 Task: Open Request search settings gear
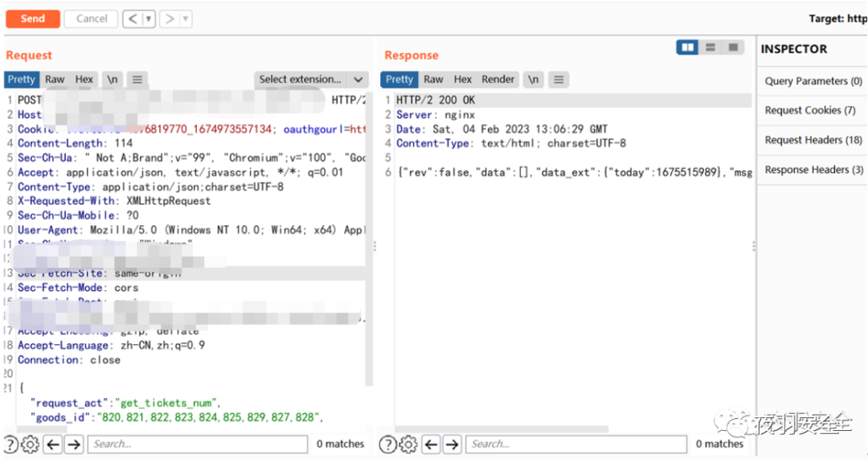pos(31,444)
